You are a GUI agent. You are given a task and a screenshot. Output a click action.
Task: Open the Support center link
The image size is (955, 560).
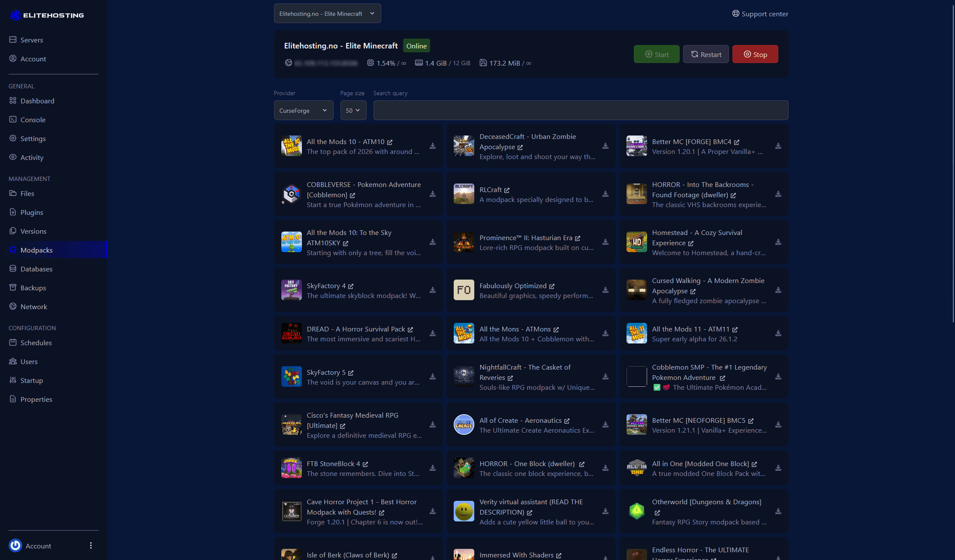(x=760, y=14)
